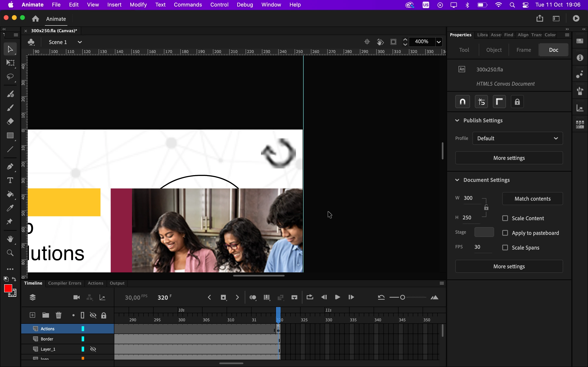This screenshot has height=367, width=588.
Task: Click the Insert Keyframe timeline icon
Action: coord(223,297)
